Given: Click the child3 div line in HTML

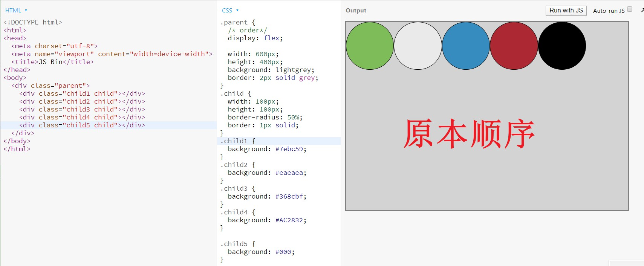Looking at the screenshot, I should 82,109.
